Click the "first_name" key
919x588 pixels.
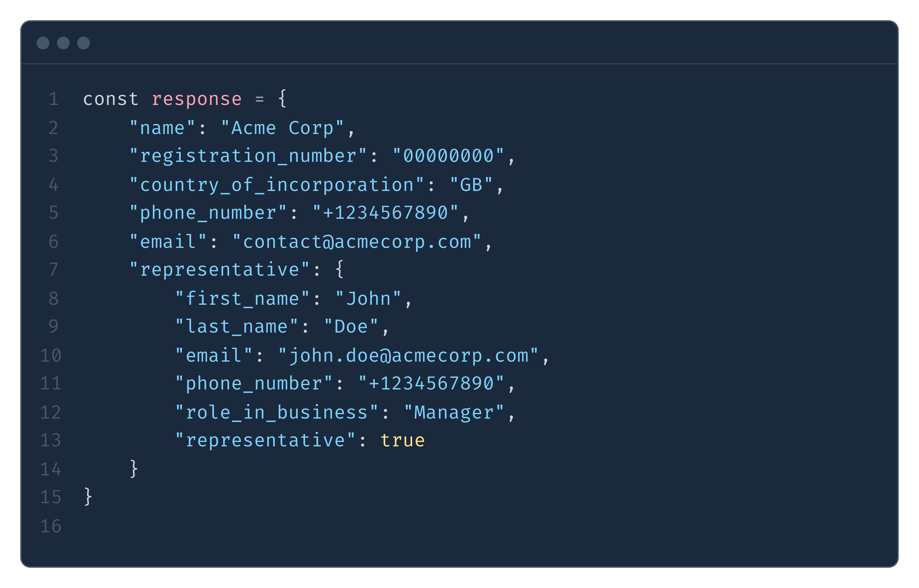[x=242, y=298]
